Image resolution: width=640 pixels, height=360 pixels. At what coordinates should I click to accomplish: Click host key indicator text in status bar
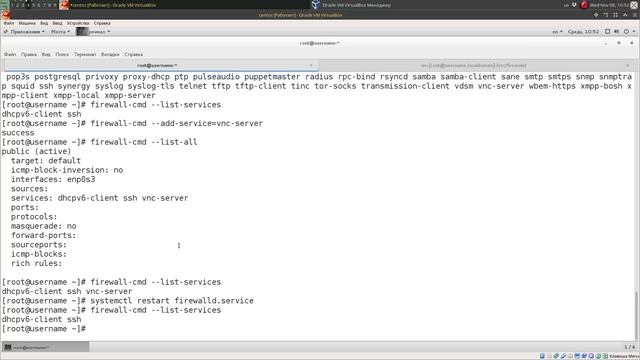coord(624,356)
